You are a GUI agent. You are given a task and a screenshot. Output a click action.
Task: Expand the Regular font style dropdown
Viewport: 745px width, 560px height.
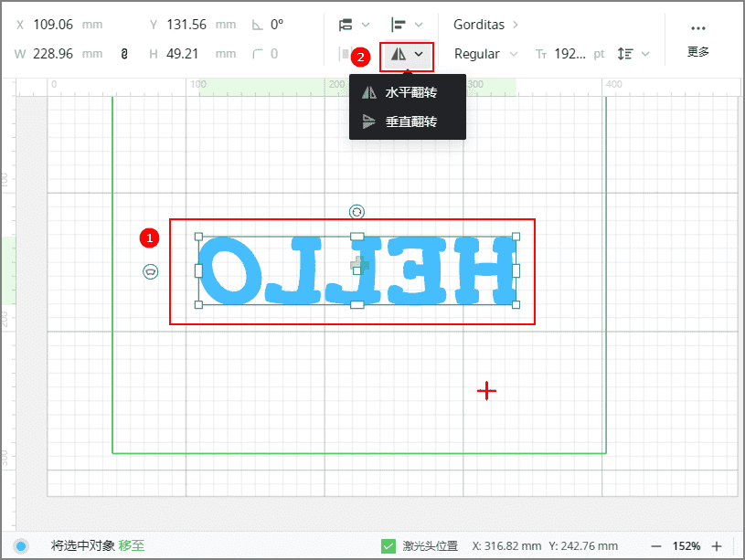click(485, 55)
